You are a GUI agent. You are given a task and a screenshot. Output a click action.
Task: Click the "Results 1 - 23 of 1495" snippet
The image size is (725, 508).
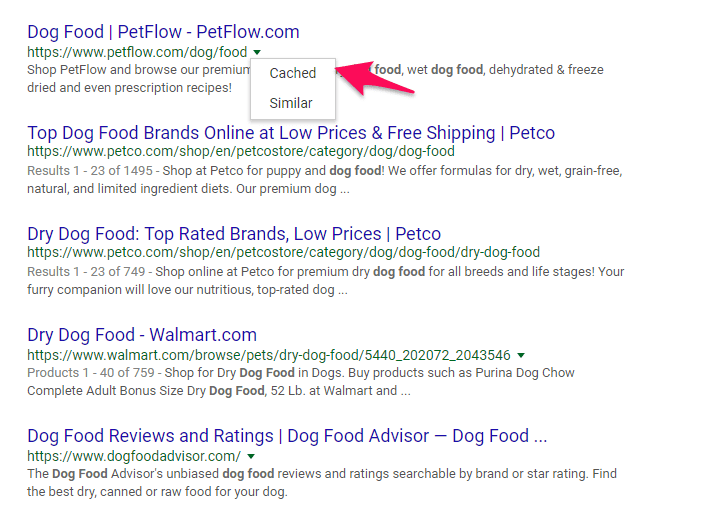[x=325, y=180]
